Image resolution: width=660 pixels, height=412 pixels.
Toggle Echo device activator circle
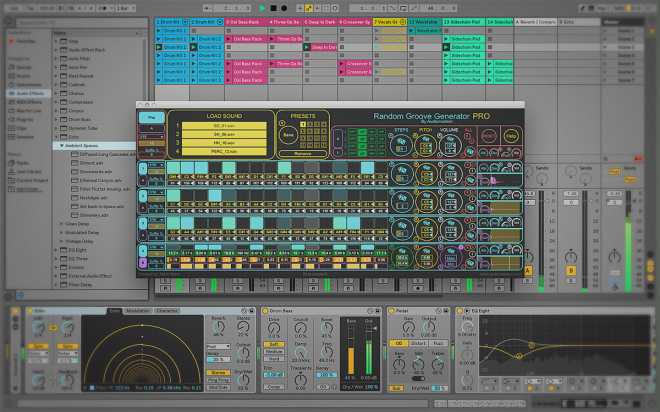click(30, 311)
